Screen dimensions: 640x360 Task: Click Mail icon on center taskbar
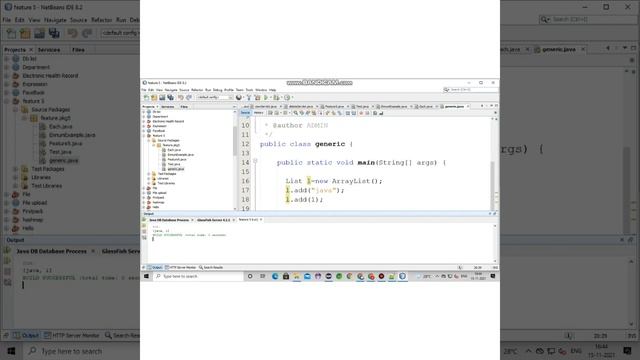[307, 276]
